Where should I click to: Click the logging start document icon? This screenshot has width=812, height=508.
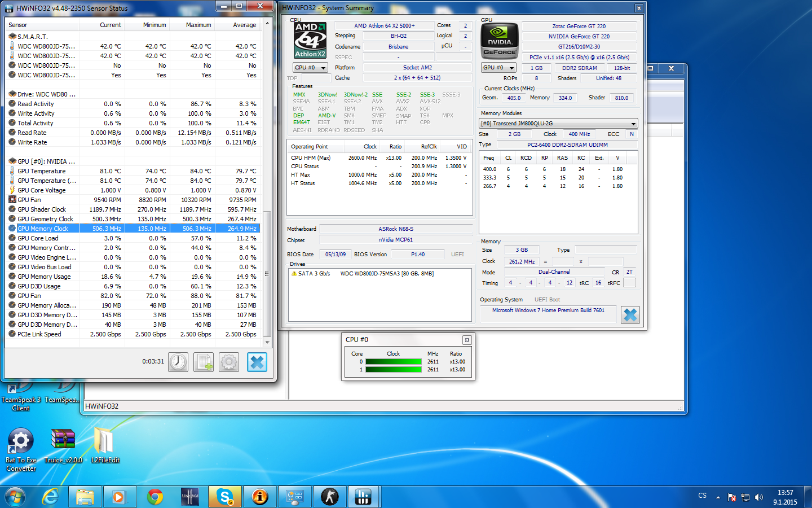(x=204, y=362)
